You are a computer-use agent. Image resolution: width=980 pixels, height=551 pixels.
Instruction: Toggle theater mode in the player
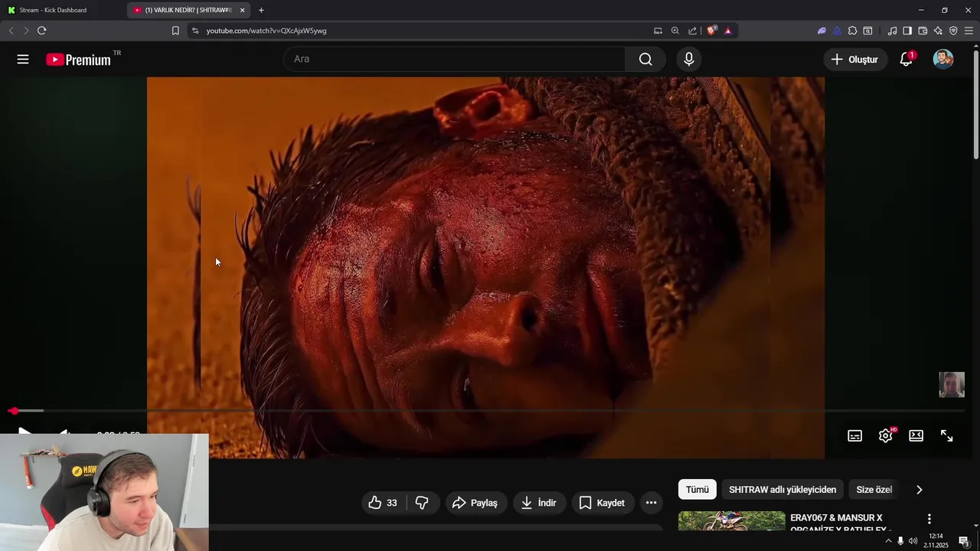click(916, 435)
